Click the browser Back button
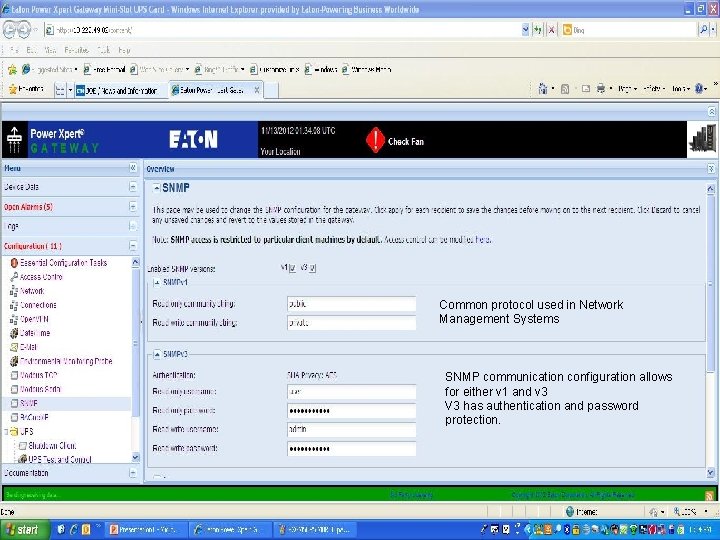Viewport: 720px width, 540px height. pos(10,30)
